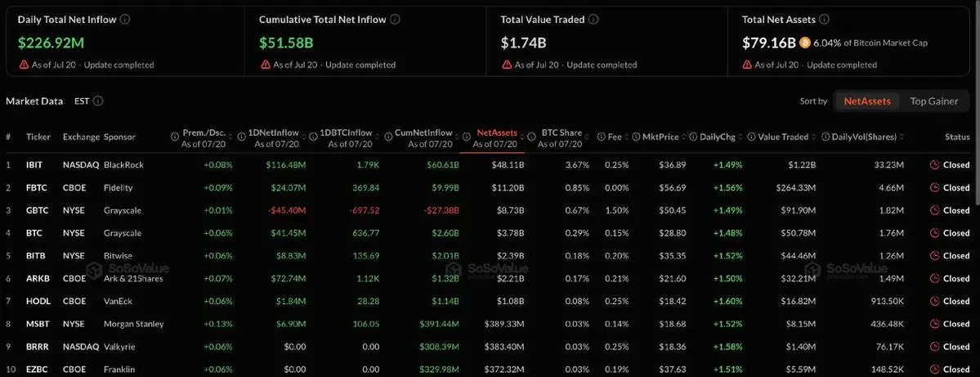Open info icon for Value Traded column
The image size is (980, 377).
[x=751, y=137]
